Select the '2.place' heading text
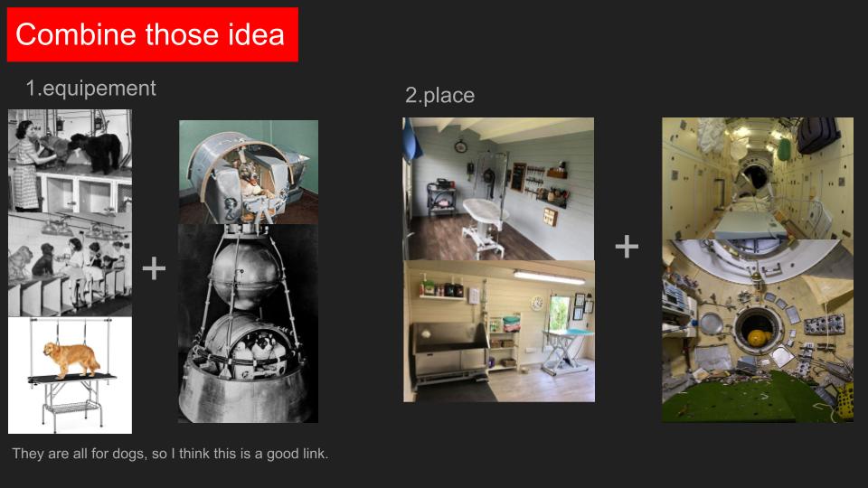 click(439, 95)
